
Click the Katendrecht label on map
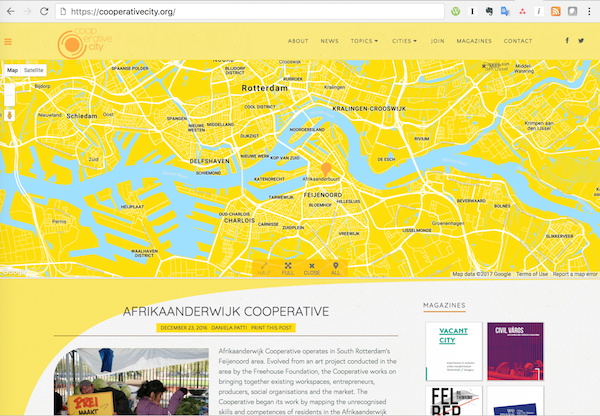coord(269,179)
